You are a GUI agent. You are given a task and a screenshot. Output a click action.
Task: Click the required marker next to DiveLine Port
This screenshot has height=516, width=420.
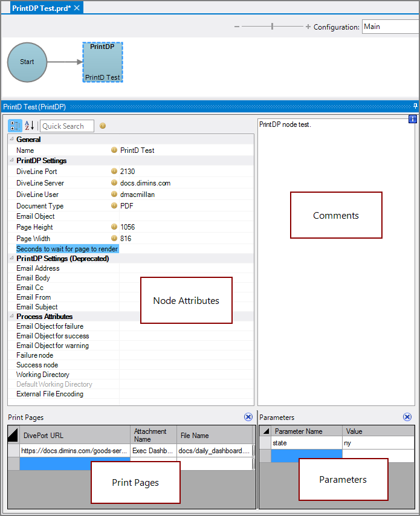pyautogui.click(x=114, y=171)
